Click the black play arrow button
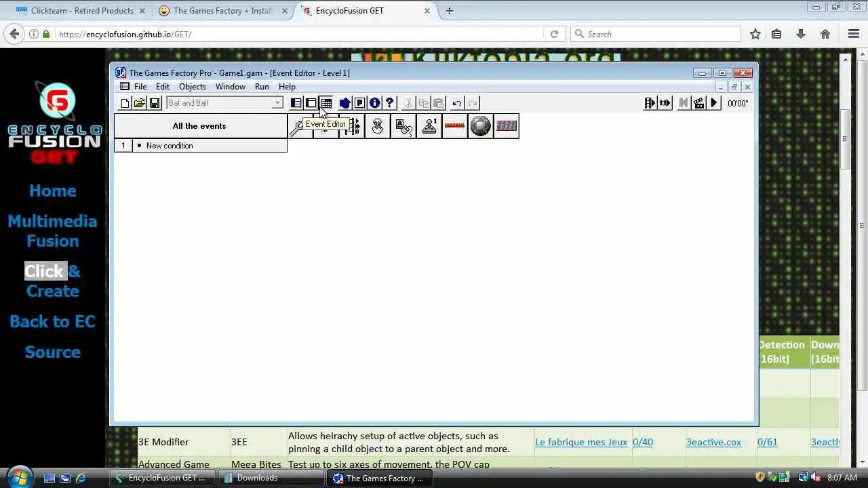The height and width of the screenshot is (488, 868). [x=713, y=103]
